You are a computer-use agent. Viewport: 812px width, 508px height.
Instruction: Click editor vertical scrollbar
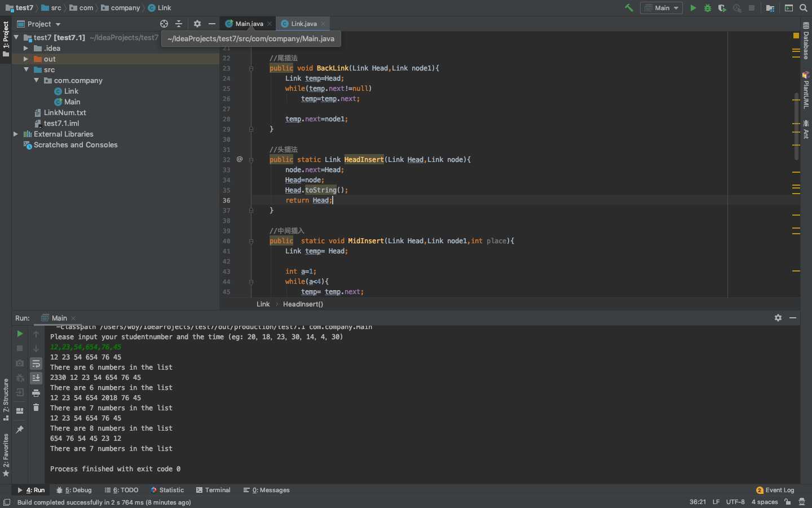coord(796,125)
